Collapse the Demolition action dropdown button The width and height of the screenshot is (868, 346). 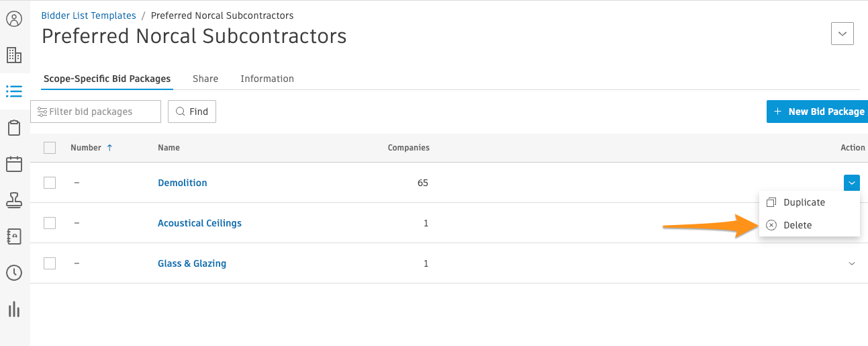pos(852,183)
